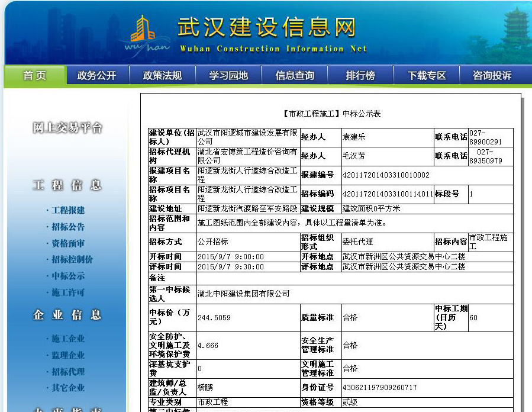This screenshot has width=532, height=412.
Task: Open the 政策法规 section
Action: (x=162, y=75)
